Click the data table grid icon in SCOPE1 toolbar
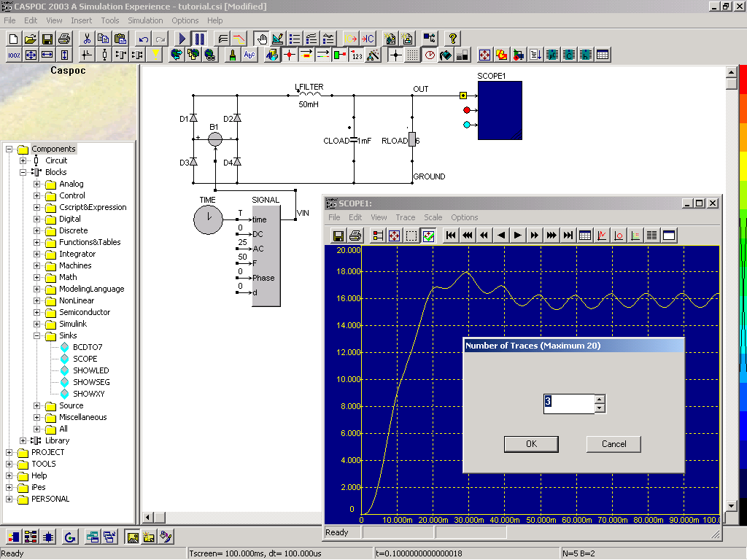Screen dimensions: 747x560 (585, 236)
